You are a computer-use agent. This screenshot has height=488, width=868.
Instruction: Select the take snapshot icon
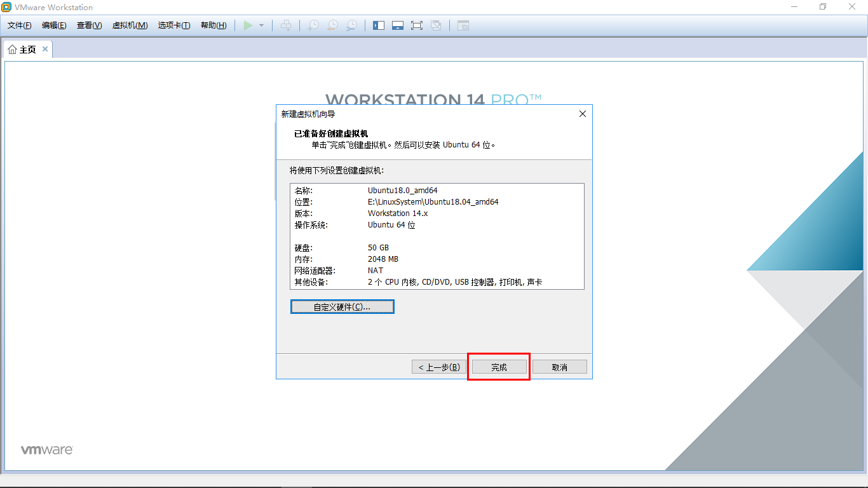313,25
